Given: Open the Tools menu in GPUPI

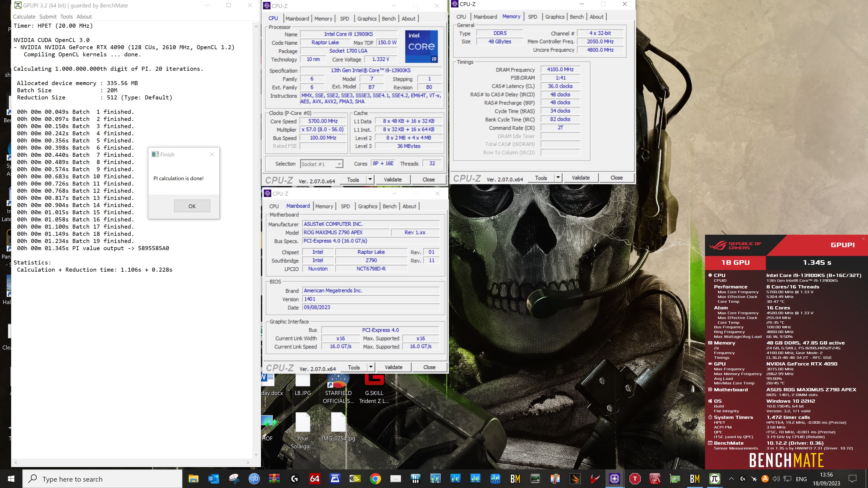Looking at the screenshot, I should pos(66,16).
